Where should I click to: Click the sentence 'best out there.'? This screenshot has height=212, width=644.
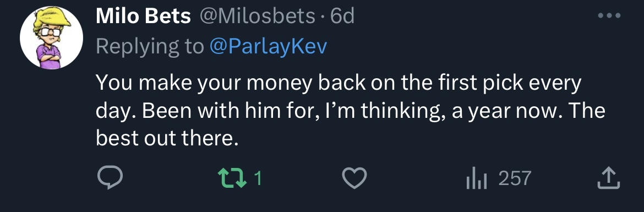pyautogui.click(x=167, y=139)
